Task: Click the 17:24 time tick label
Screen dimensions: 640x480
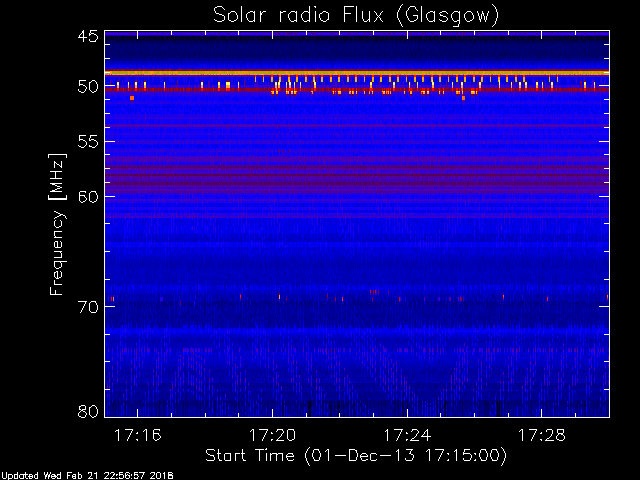Action: click(x=407, y=435)
